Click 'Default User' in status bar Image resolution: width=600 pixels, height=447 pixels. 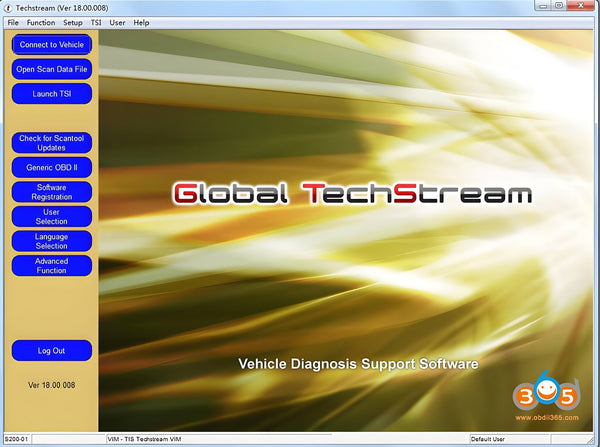[x=488, y=439]
